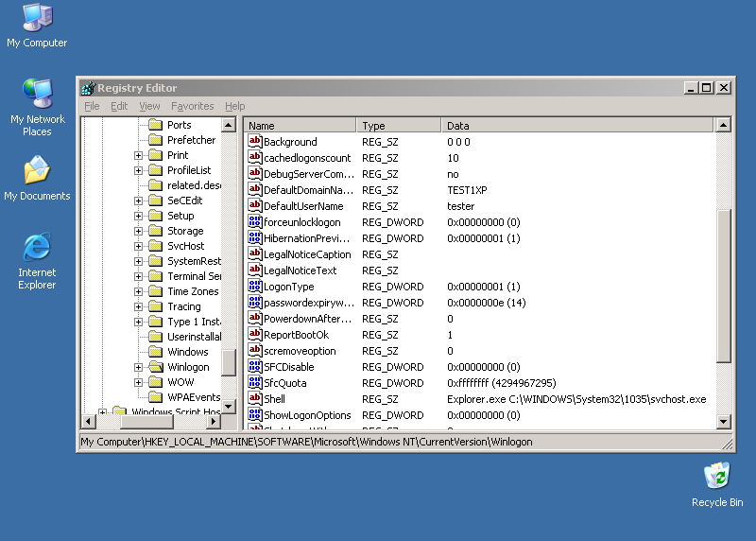The height and width of the screenshot is (541, 756).
Task: Select the scremoveoption value icon
Action: (x=254, y=350)
